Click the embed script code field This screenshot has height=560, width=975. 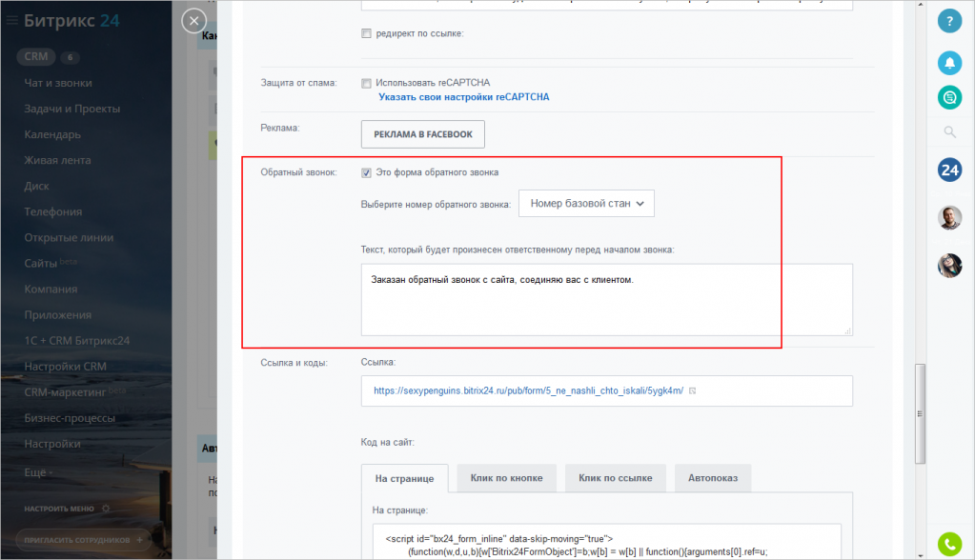606,541
